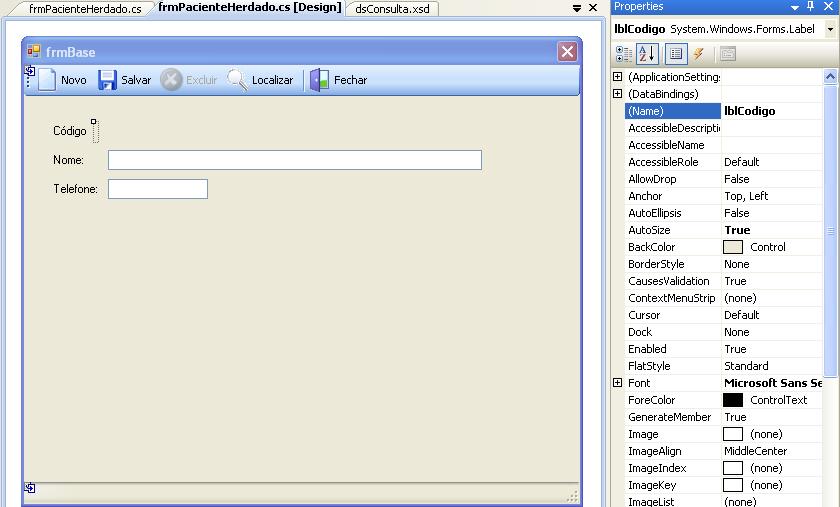Click the Fechar door icon
Image resolution: width=840 pixels, height=507 pixels.
(x=319, y=80)
